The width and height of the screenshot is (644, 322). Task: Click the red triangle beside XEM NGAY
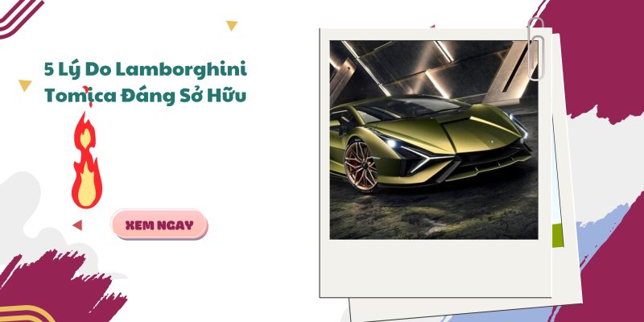pyautogui.click(x=77, y=225)
